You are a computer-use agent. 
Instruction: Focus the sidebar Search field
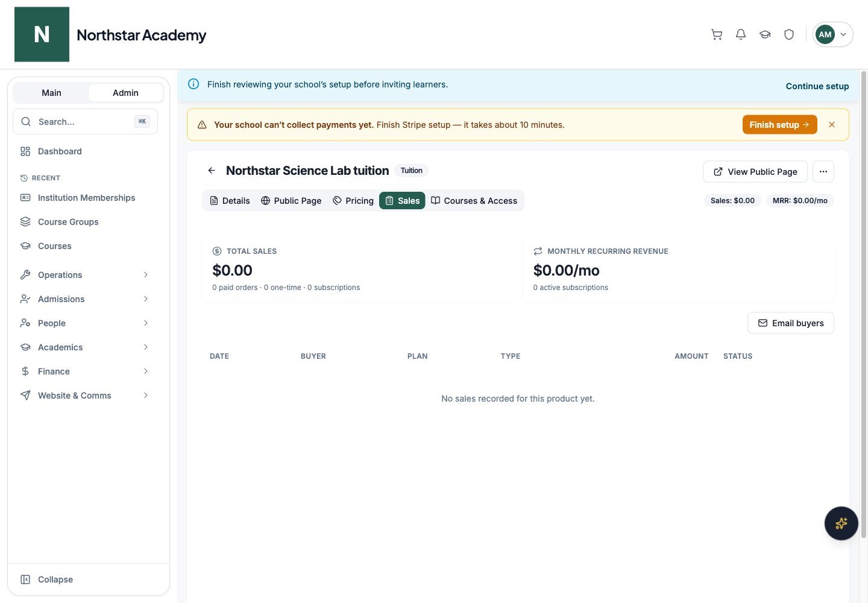point(85,122)
